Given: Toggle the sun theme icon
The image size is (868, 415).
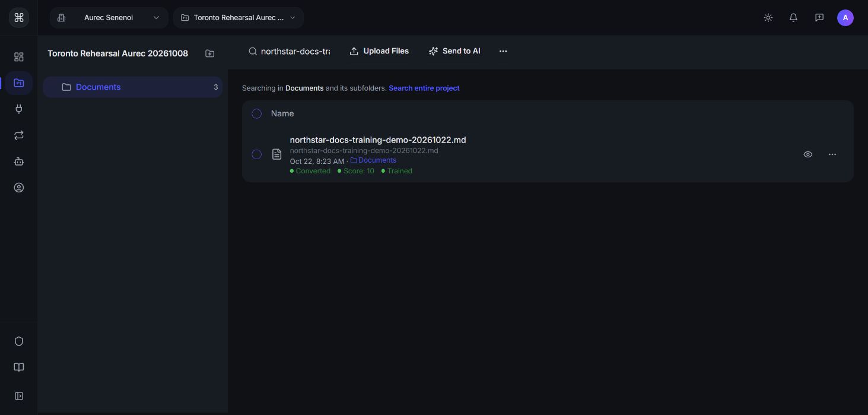Looking at the screenshot, I should point(768,18).
